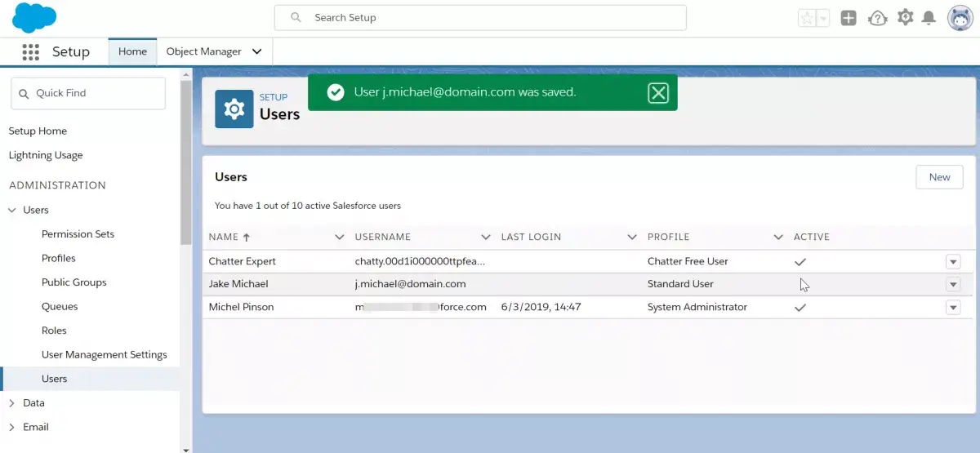Screen dimensions: 980x453
Task: Open the Global Actions plus icon
Action: coord(849,18)
